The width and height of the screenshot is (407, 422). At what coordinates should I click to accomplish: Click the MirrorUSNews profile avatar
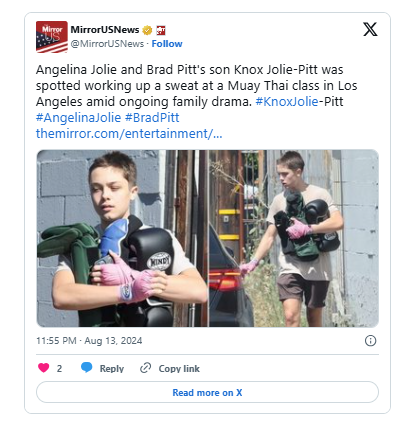click(x=52, y=37)
